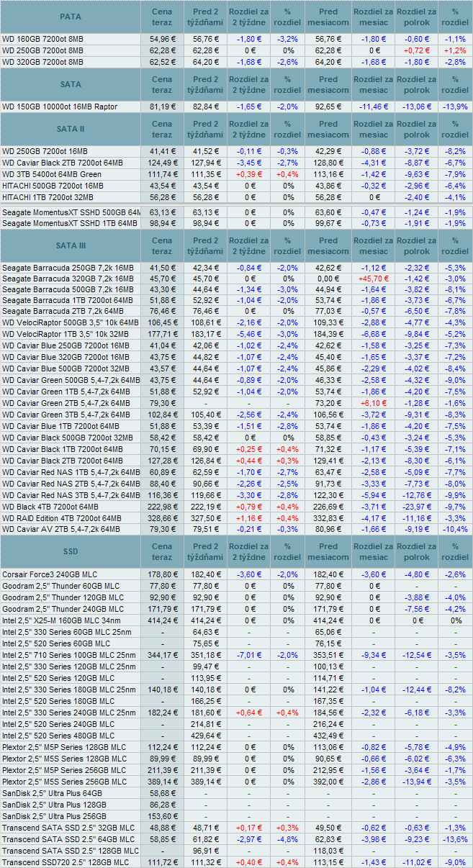Click 98,94 € current price of MomentusXT 1TB
The image size is (473, 868).
[162, 224]
